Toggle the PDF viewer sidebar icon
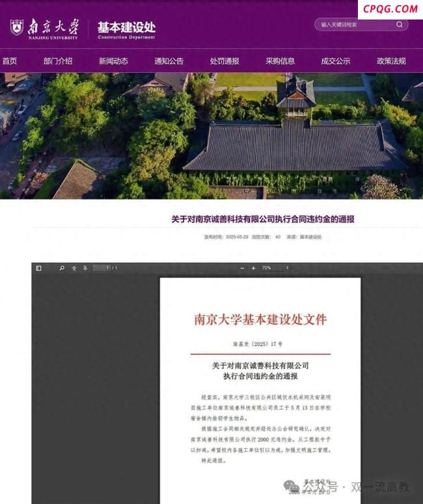The width and height of the screenshot is (423, 504). [38, 268]
